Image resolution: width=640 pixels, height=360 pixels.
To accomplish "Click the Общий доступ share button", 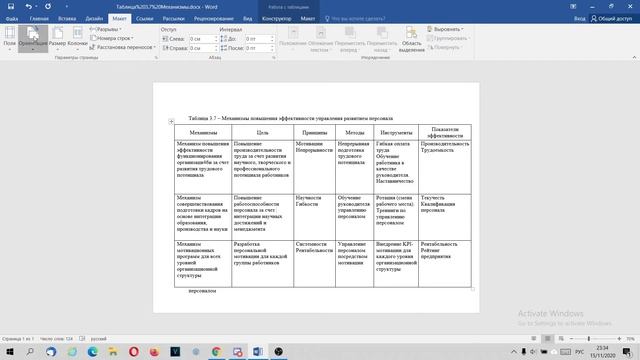I will (611, 19).
